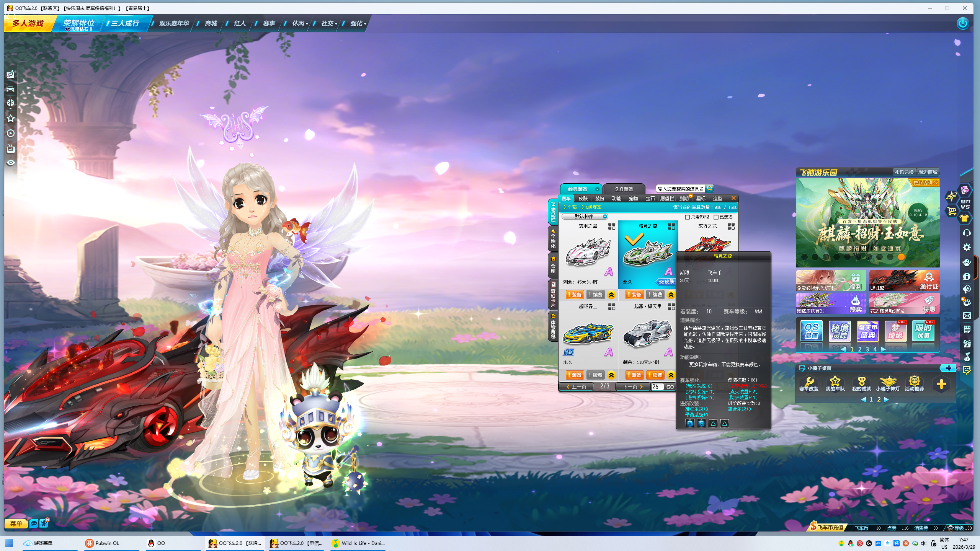Click the upgrade arrow icon under 恋羽之翼
The height and width of the screenshot is (551, 980).
[x=611, y=295]
